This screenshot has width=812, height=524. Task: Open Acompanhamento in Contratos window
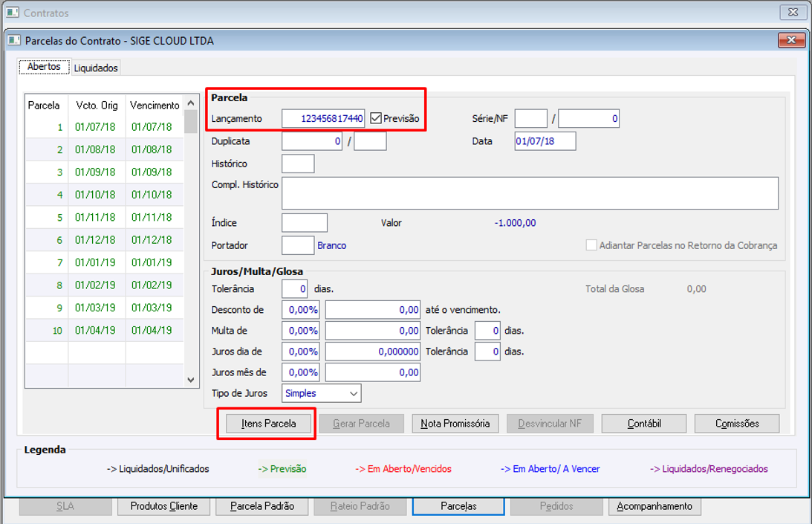[x=655, y=506]
